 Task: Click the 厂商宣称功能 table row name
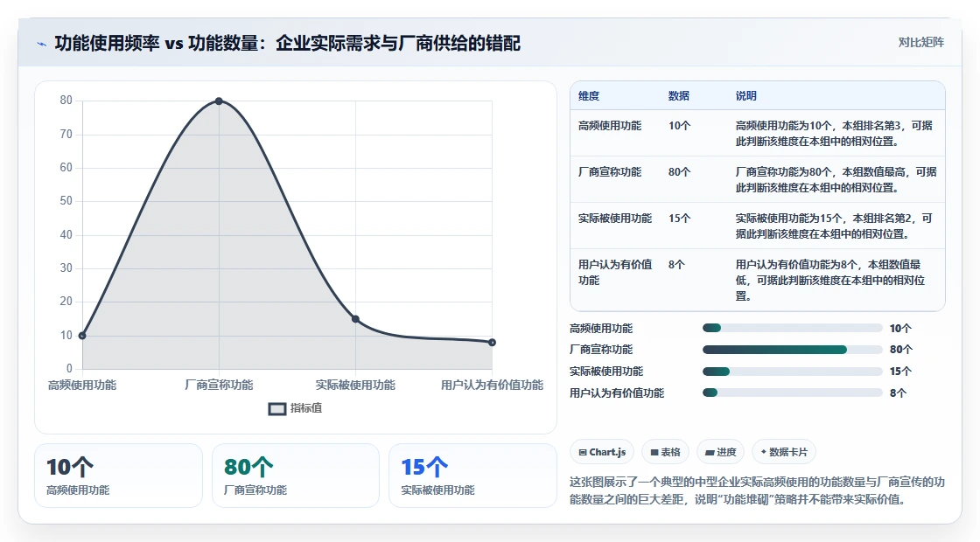pyautogui.click(x=610, y=171)
